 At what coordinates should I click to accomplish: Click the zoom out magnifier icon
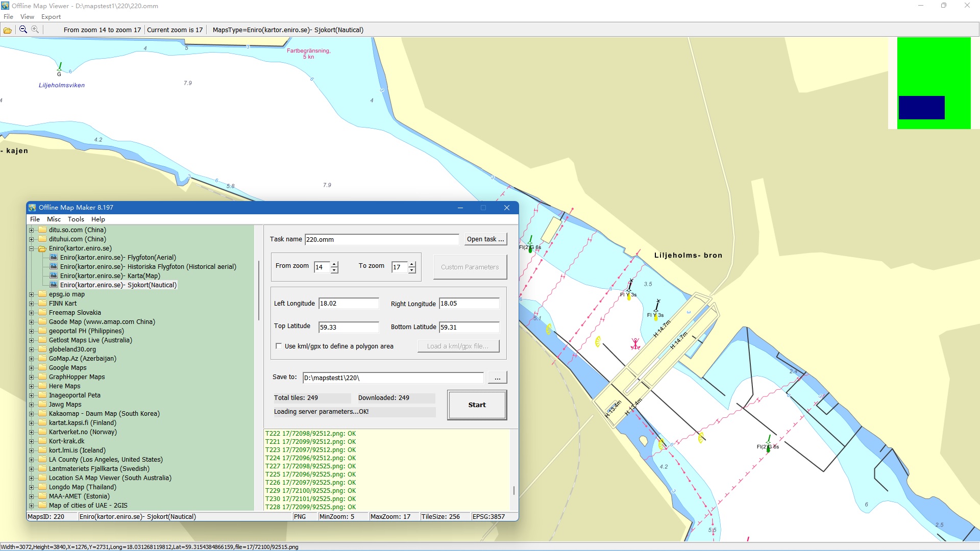[x=23, y=30]
